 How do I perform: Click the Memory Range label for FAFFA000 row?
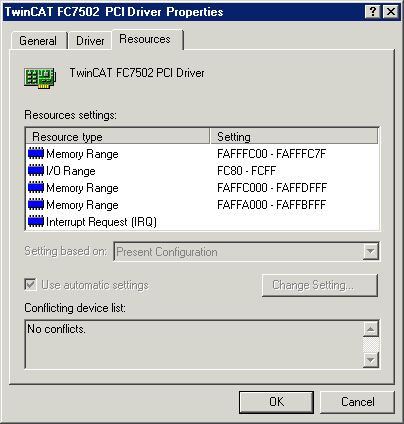(82, 205)
